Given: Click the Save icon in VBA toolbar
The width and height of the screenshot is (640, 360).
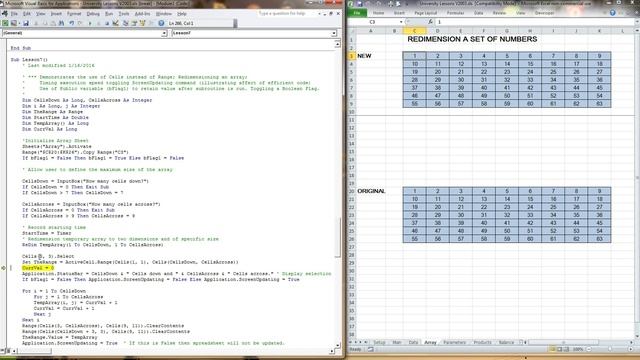Looking at the screenshot, I should (26, 23).
